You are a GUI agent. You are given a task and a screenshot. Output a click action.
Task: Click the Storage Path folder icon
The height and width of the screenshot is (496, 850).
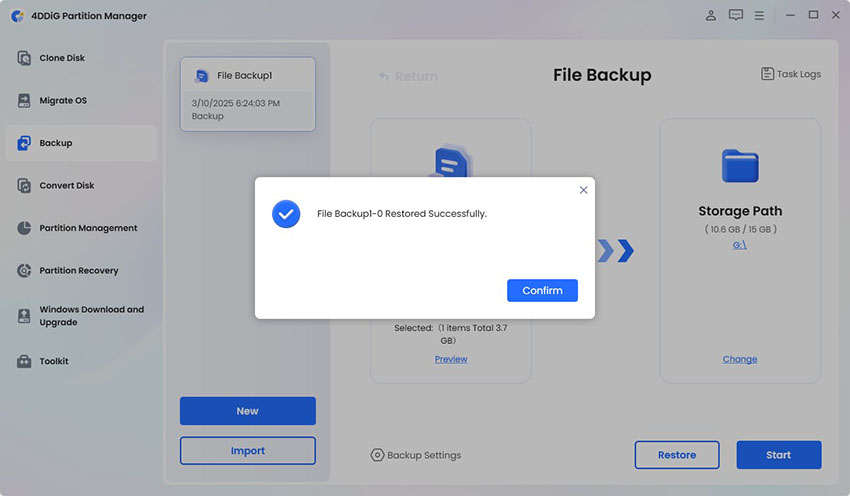(740, 166)
